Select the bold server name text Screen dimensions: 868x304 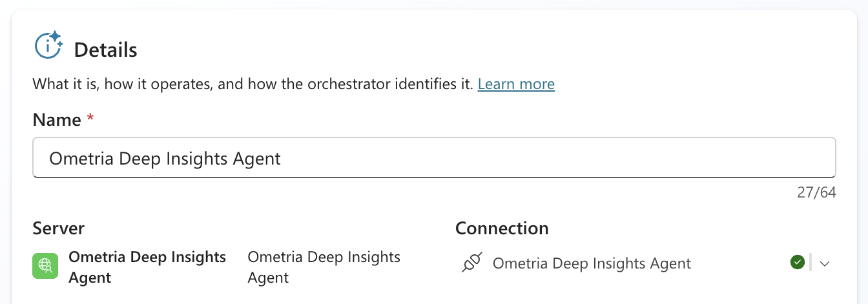coord(147,267)
